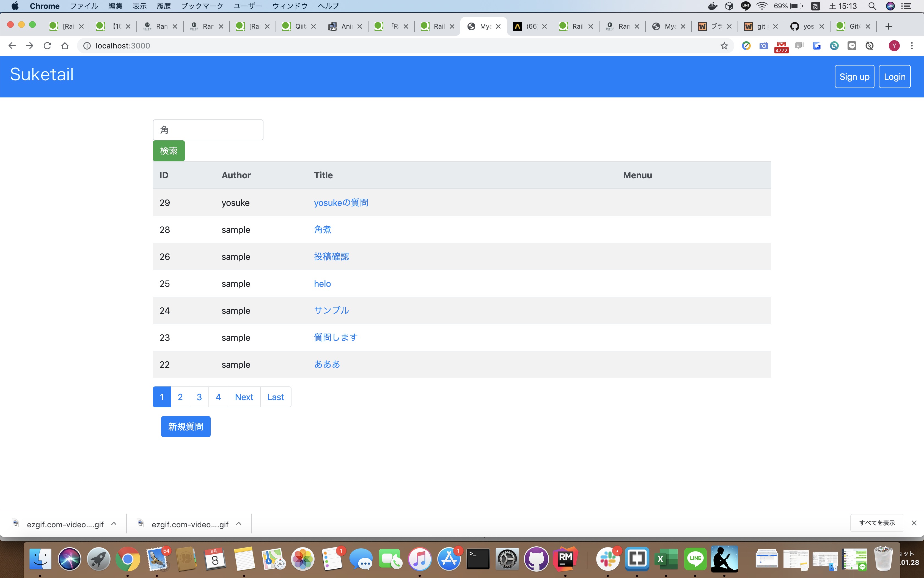
Task: Click the 新規質問 button
Action: click(x=186, y=427)
